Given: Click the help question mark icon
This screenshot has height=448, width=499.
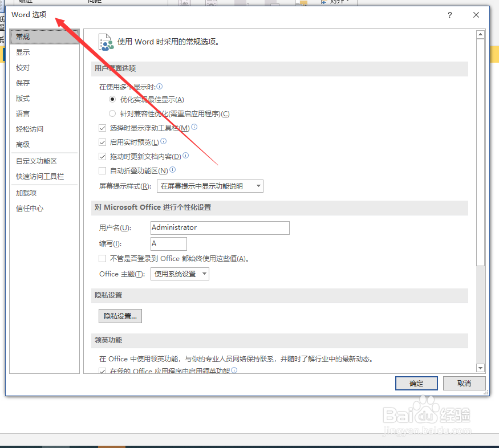Looking at the screenshot, I should tap(450, 15).
